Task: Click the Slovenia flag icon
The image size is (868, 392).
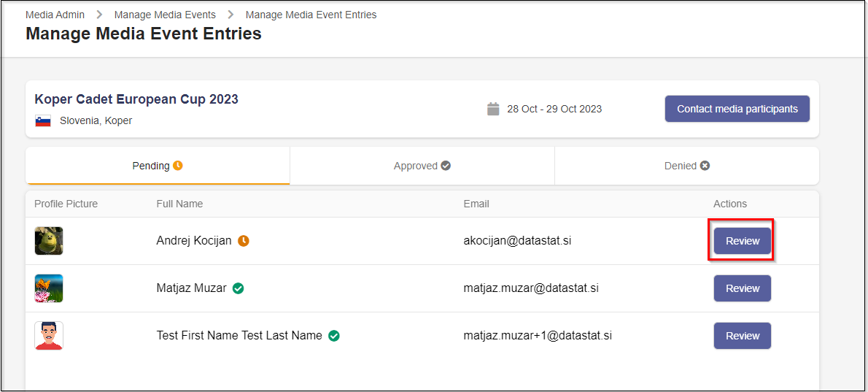Action: [43, 121]
